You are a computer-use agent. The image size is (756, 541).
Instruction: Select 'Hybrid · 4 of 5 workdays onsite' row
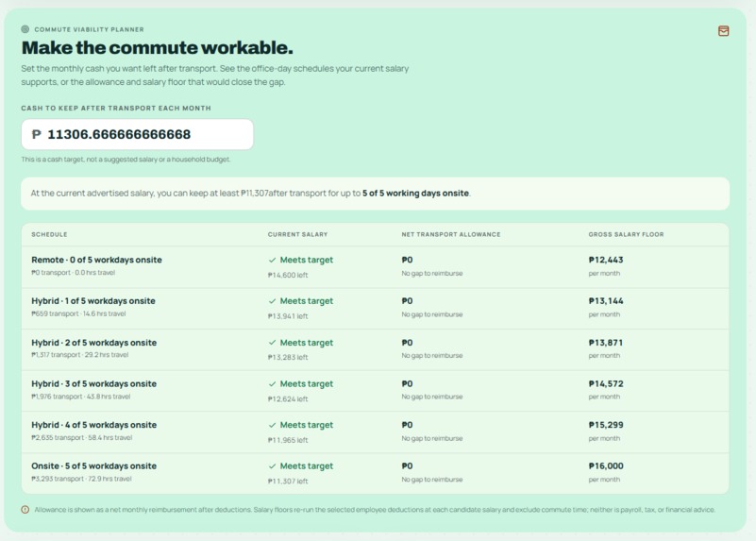(x=375, y=432)
